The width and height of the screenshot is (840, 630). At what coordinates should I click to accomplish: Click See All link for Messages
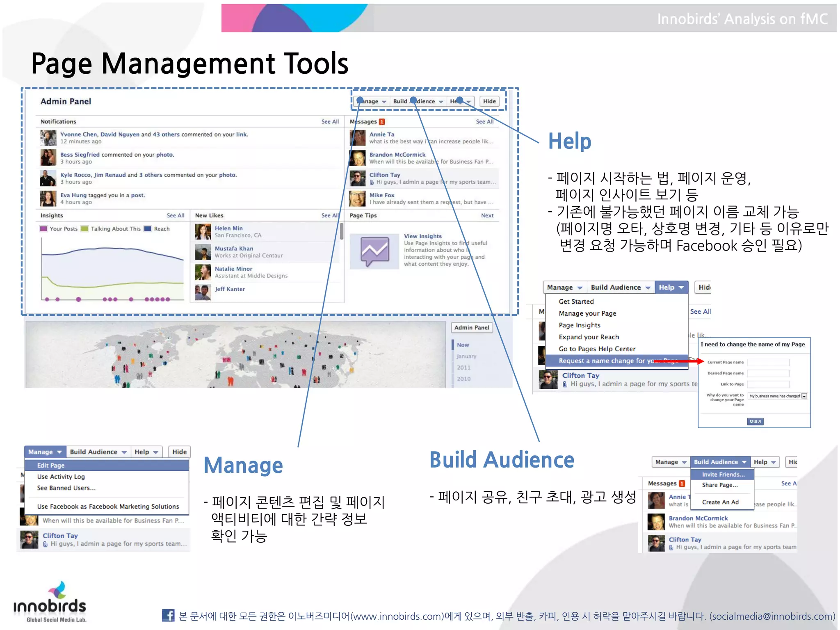click(485, 121)
